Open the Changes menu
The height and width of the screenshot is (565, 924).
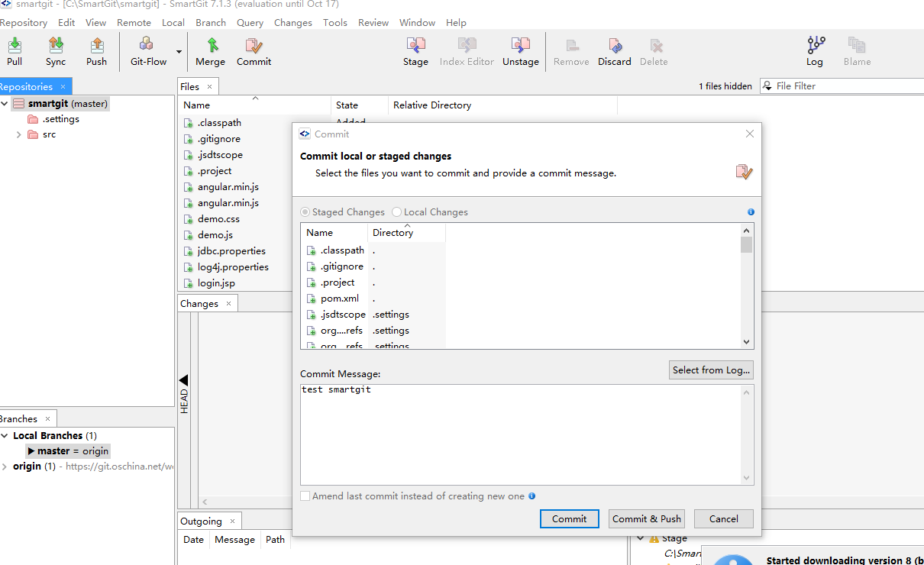point(293,22)
